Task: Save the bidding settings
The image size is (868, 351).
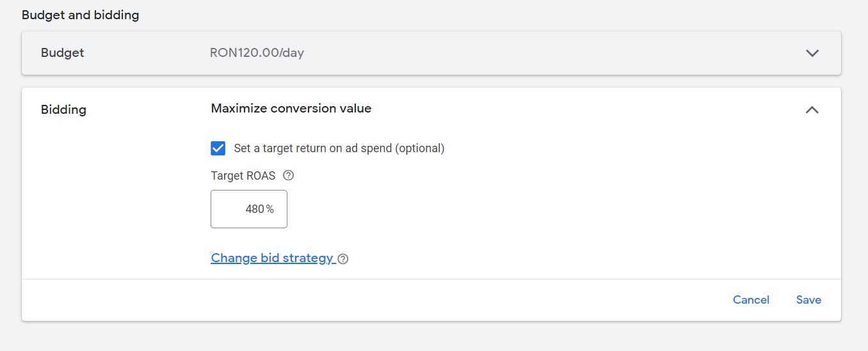Action: (x=808, y=300)
